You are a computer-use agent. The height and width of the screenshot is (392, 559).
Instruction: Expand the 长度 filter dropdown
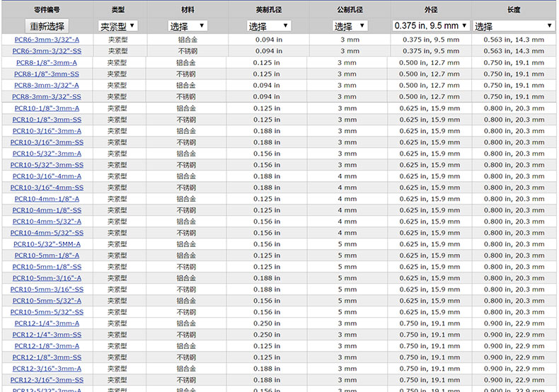(x=514, y=26)
